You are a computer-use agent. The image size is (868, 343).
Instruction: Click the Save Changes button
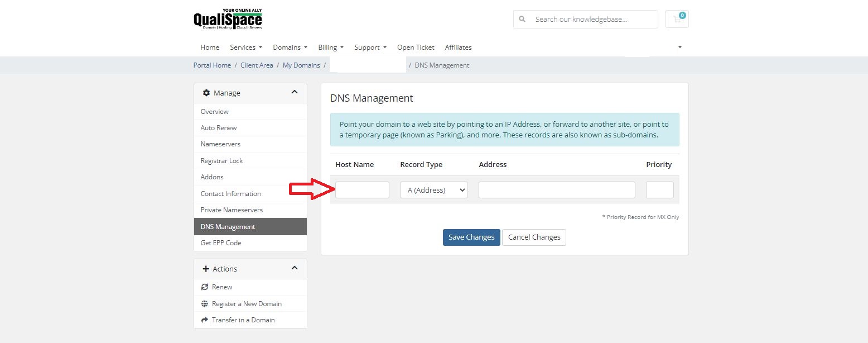[471, 237]
